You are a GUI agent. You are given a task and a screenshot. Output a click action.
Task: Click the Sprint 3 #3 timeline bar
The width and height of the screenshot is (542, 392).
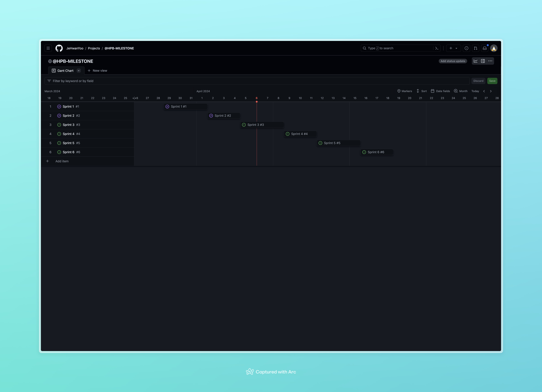click(262, 125)
